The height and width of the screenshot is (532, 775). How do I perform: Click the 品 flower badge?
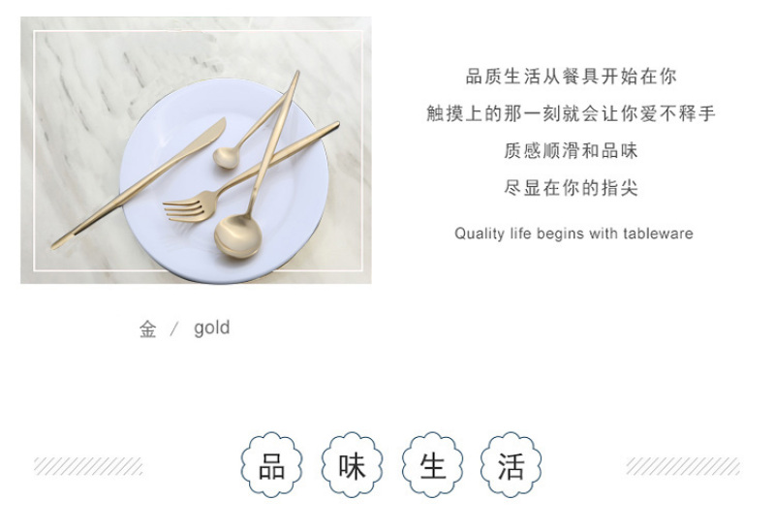coord(271,465)
